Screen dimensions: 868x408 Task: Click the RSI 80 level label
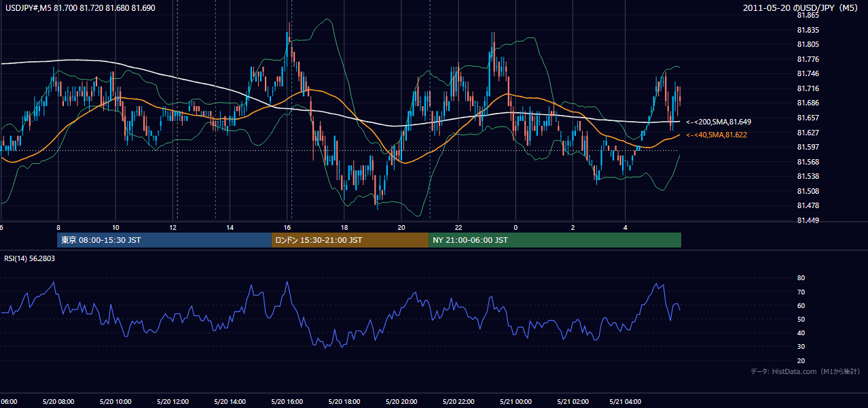[801, 278]
